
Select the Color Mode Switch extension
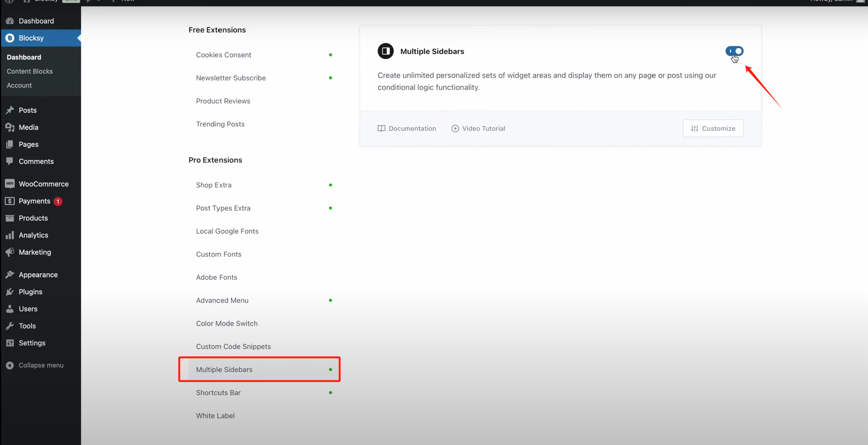click(x=227, y=323)
